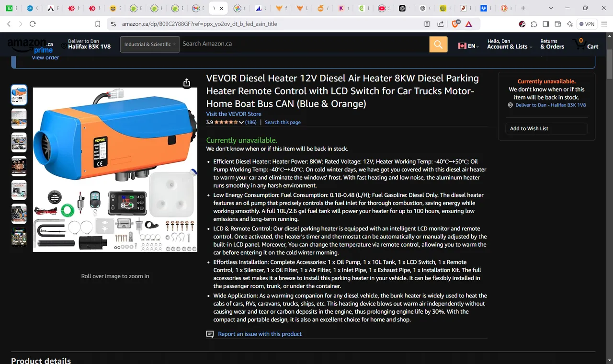Open the browser hamburger main menu
This screenshot has height=364, width=613.
click(604, 24)
